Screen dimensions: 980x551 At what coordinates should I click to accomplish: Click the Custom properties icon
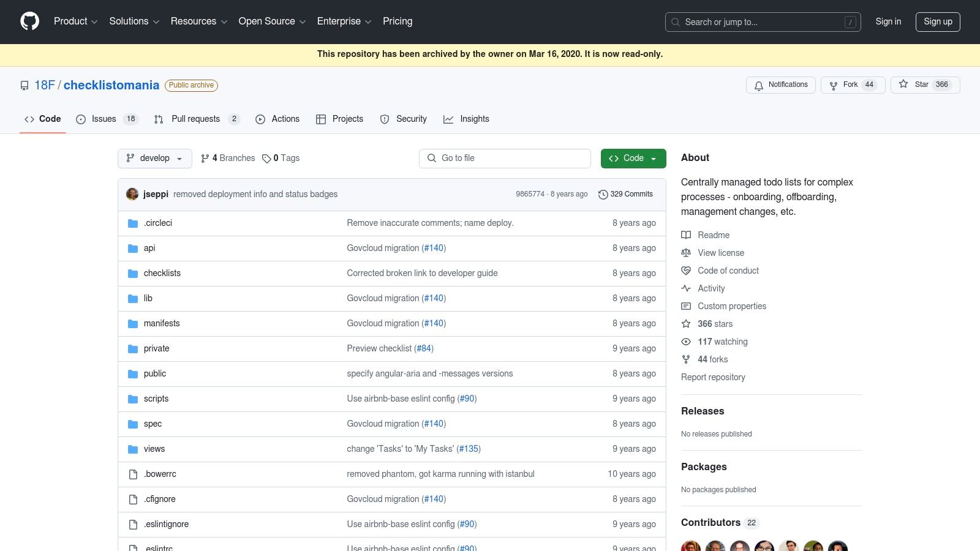(686, 306)
